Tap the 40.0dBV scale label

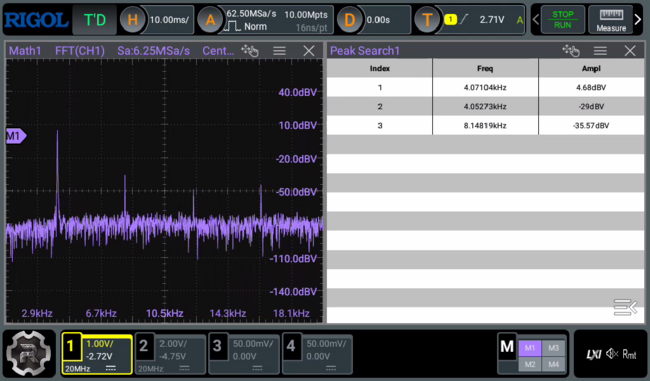click(297, 92)
